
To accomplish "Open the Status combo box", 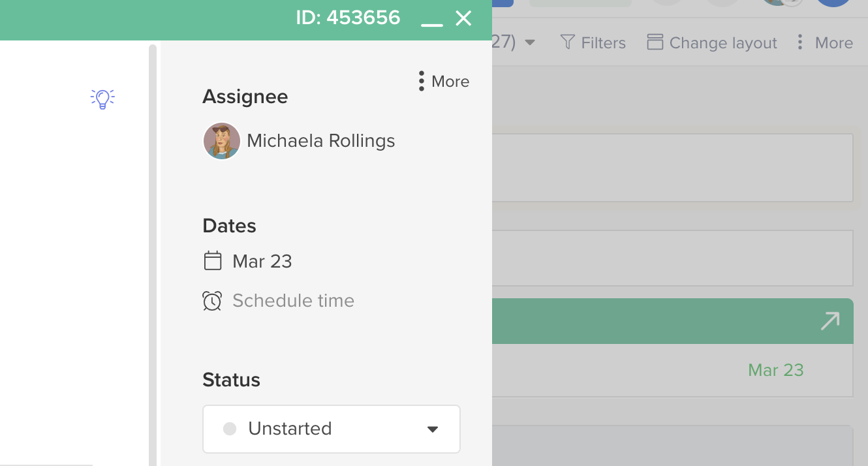I will (x=331, y=429).
